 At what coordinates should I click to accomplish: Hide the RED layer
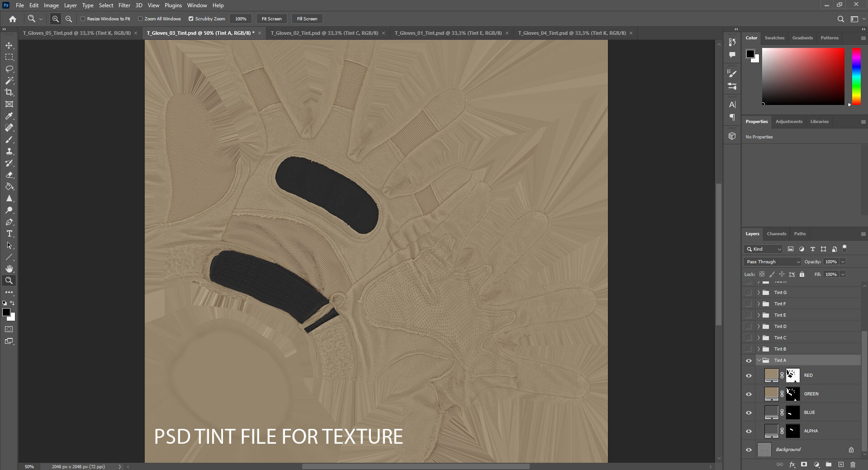pyautogui.click(x=749, y=375)
